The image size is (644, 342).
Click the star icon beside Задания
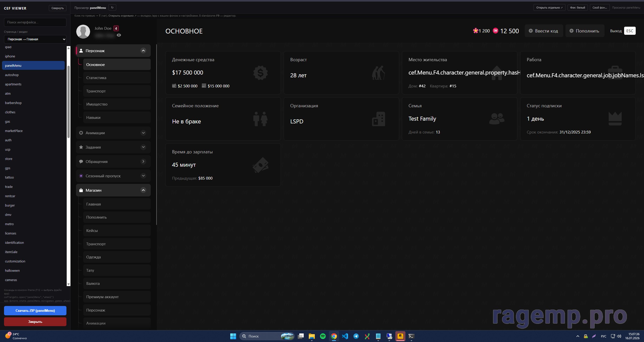pyautogui.click(x=81, y=147)
